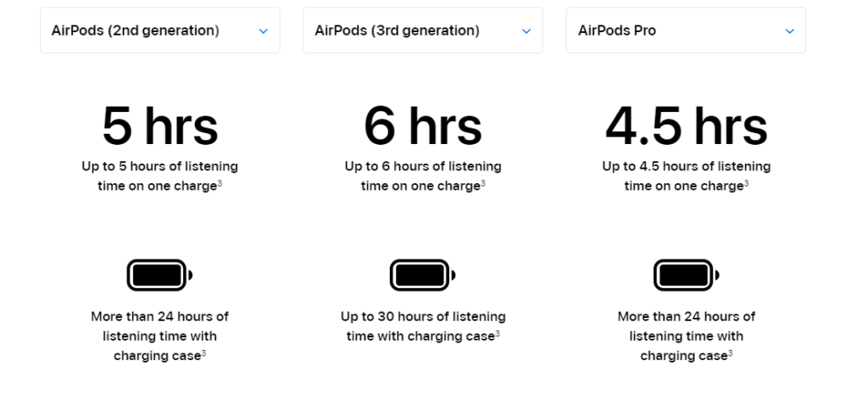Select the large 6 hrs heading
The image size is (868, 400).
423,126
